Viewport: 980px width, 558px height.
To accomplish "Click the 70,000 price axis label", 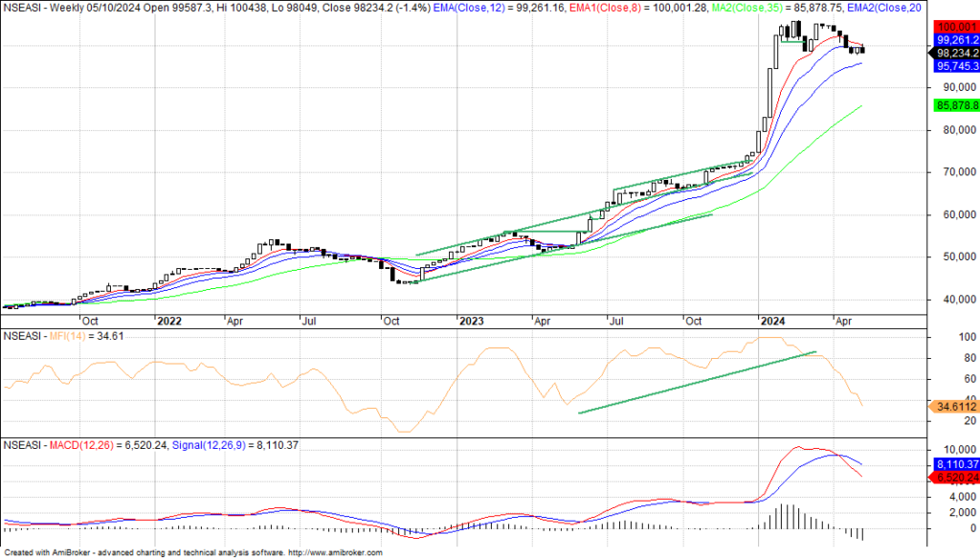I will tap(952, 172).
